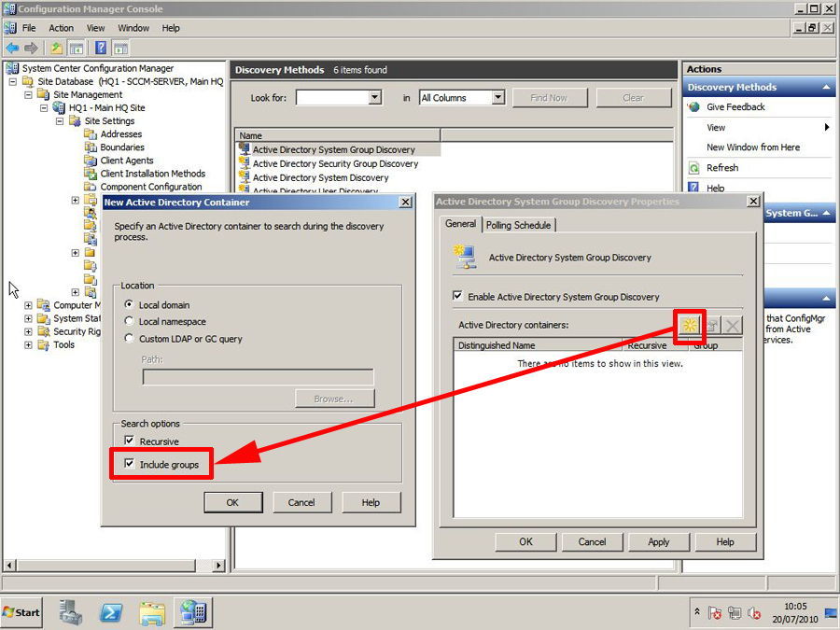
Task: Open the All Columns dropdown
Action: (498, 97)
